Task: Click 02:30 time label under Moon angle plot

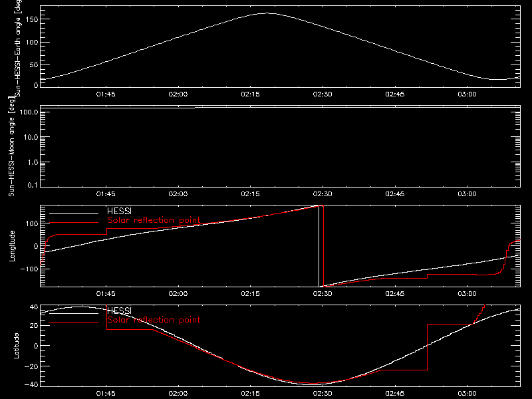Action: tap(323, 194)
